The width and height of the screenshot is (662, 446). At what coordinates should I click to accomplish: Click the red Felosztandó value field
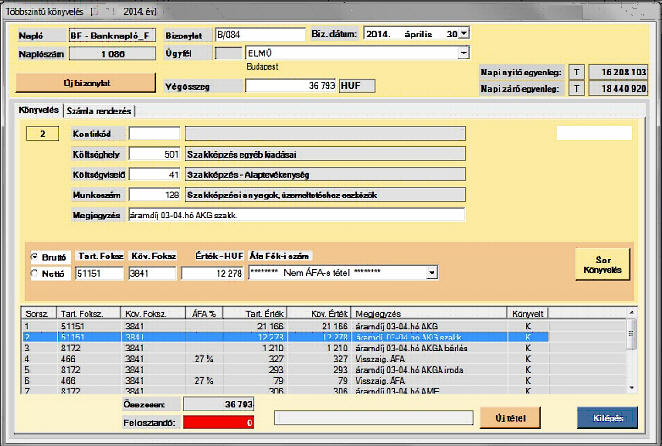tap(218, 422)
